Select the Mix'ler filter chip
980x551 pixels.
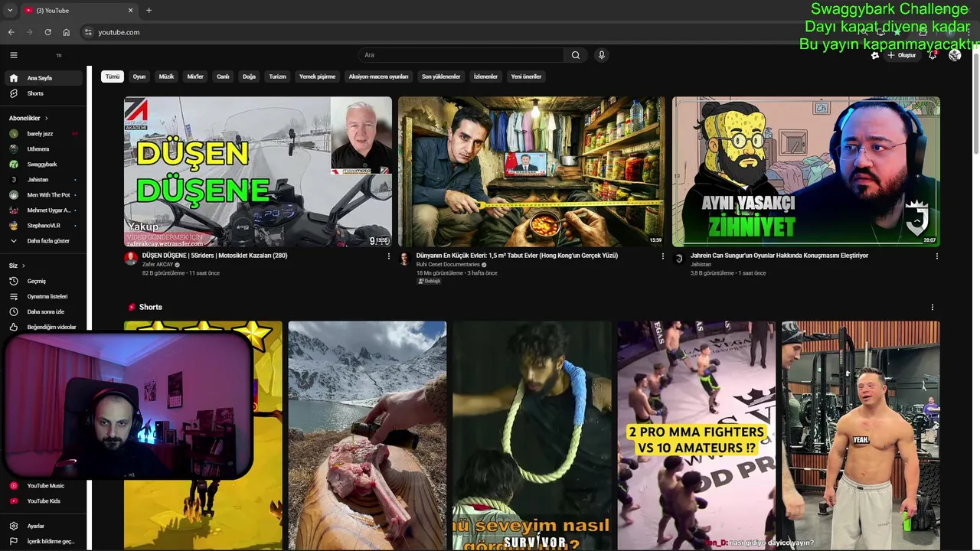click(195, 77)
